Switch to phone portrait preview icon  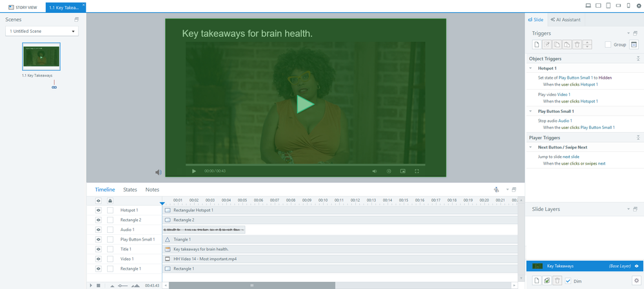click(x=629, y=5)
